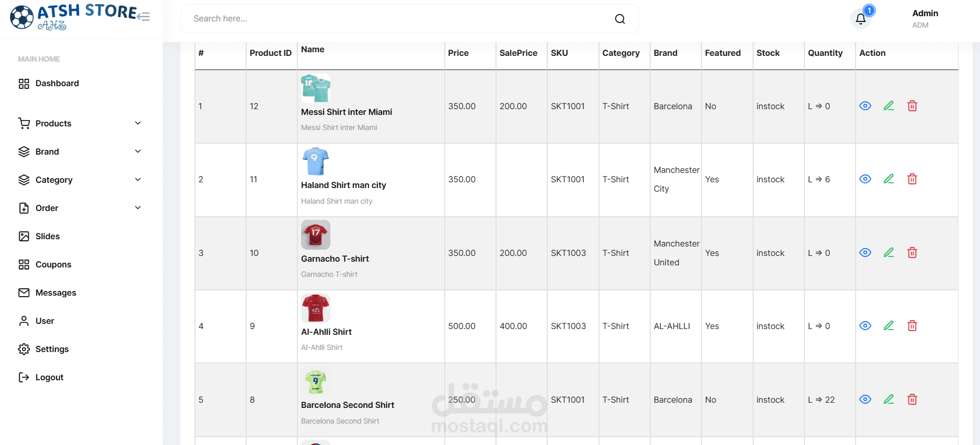980x445 pixels.
Task: Click the Stock column header
Action: point(768,53)
